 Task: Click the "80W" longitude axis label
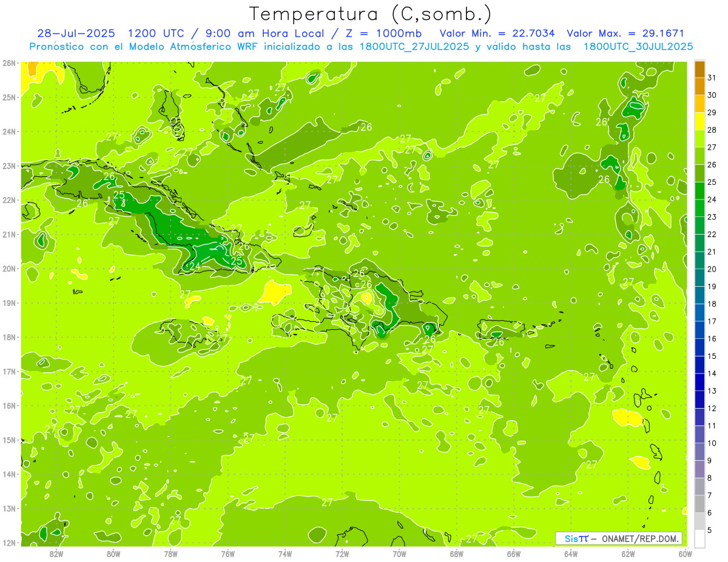113,554
